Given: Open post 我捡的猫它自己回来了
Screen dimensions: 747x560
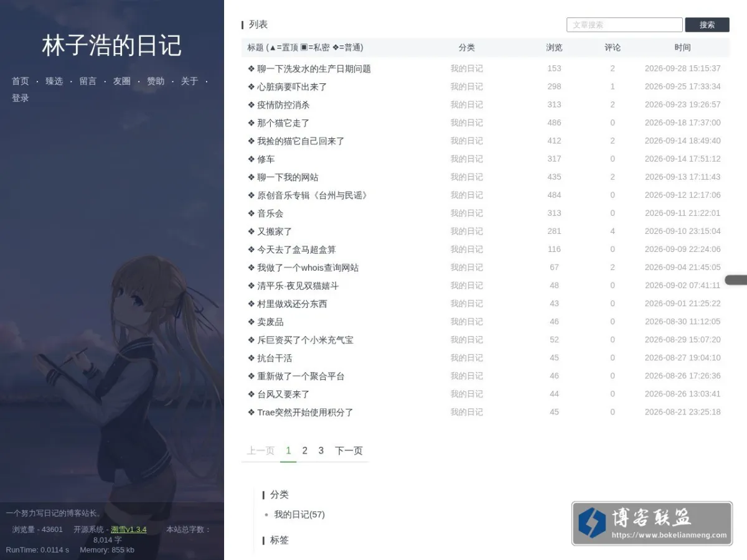Looking at the screenshot, I should 301,141.
